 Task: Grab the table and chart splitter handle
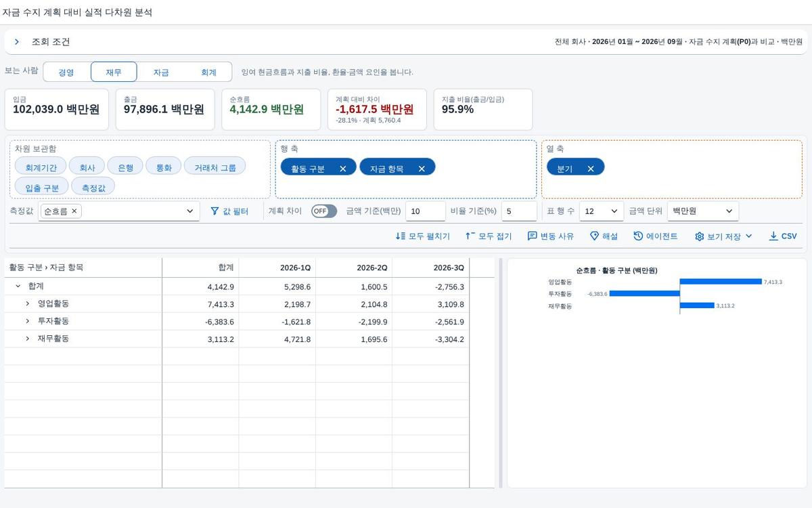click(501, 373)
